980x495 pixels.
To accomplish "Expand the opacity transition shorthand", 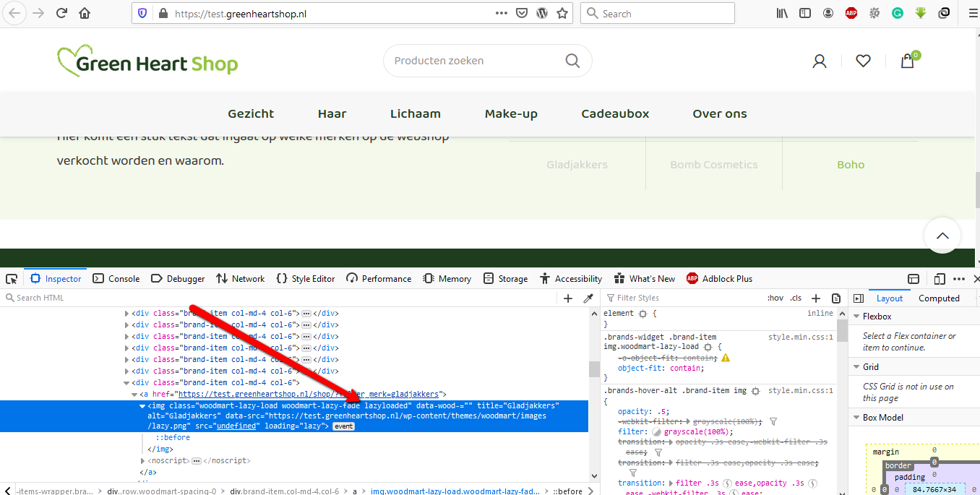I will 671,442.
